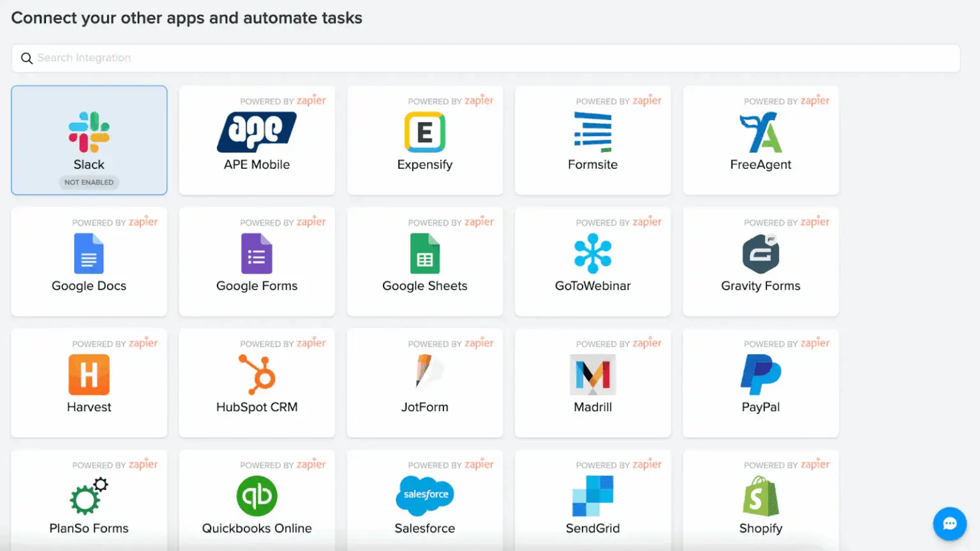Open the Google Sheets green icon

pos(424,253)
